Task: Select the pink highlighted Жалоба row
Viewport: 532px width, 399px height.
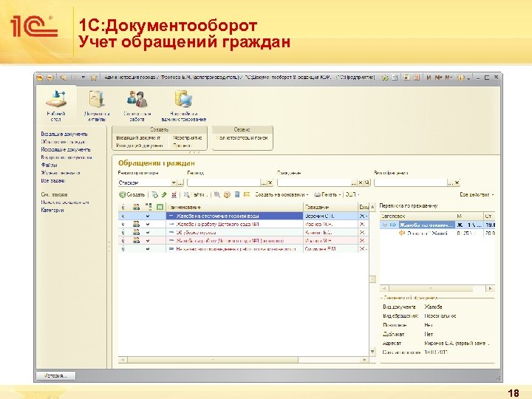Action: [x=243, y=241]
